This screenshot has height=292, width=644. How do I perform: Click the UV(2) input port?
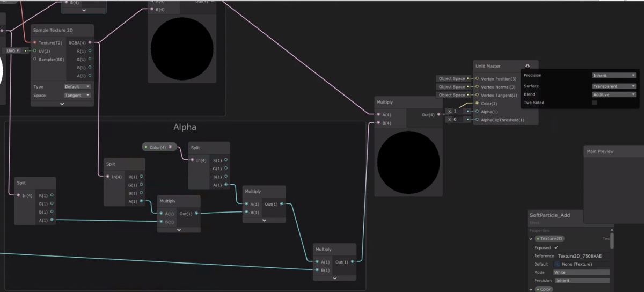(35, 51)
